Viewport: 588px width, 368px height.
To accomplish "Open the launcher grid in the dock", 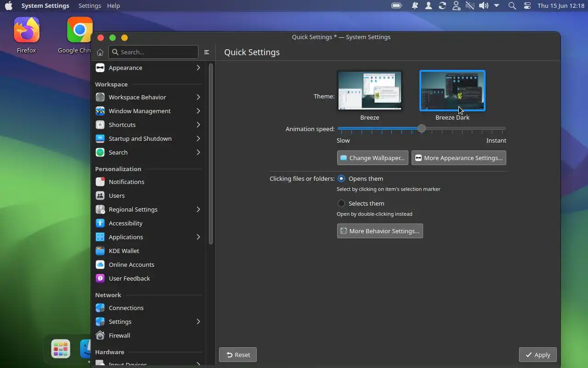I will click(x=61, y=349).
